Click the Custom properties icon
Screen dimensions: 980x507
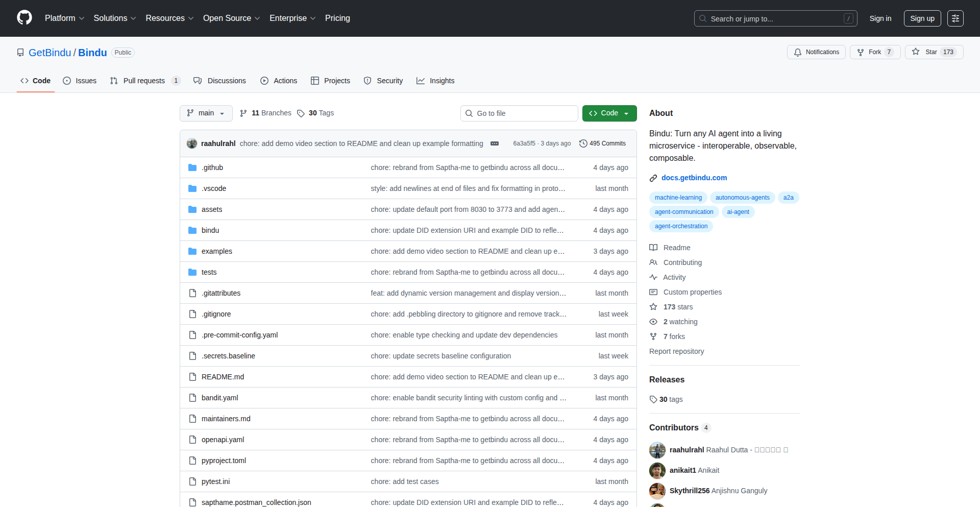(653, 292)
